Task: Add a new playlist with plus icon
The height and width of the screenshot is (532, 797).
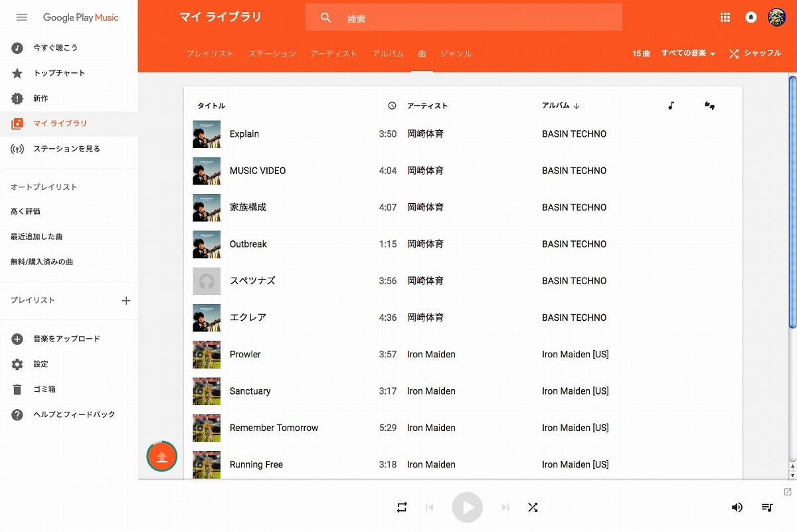Action: point(126,301)
